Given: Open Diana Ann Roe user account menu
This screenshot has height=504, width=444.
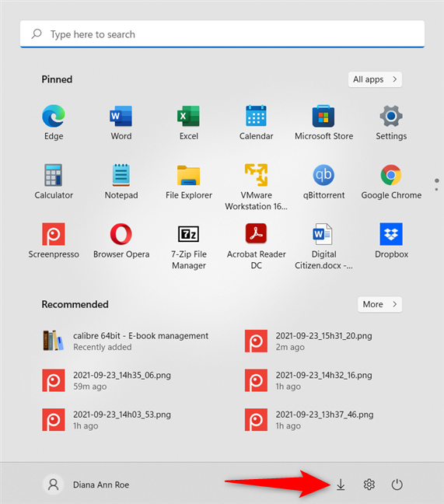Looking at the screenshot, I should [86, 485].
